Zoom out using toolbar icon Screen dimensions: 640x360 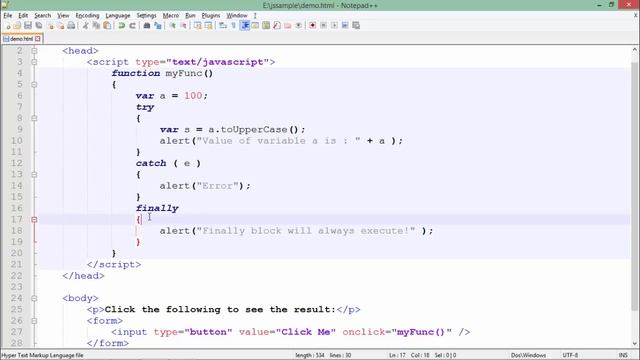coord(183,26)
